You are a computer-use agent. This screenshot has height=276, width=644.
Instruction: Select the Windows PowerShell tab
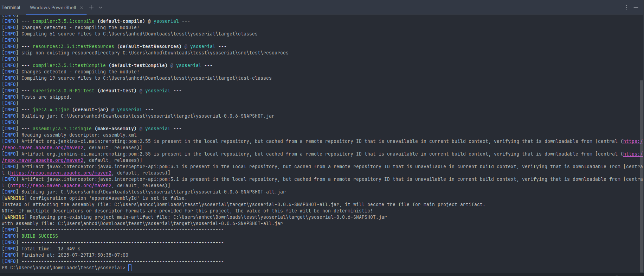53,8
